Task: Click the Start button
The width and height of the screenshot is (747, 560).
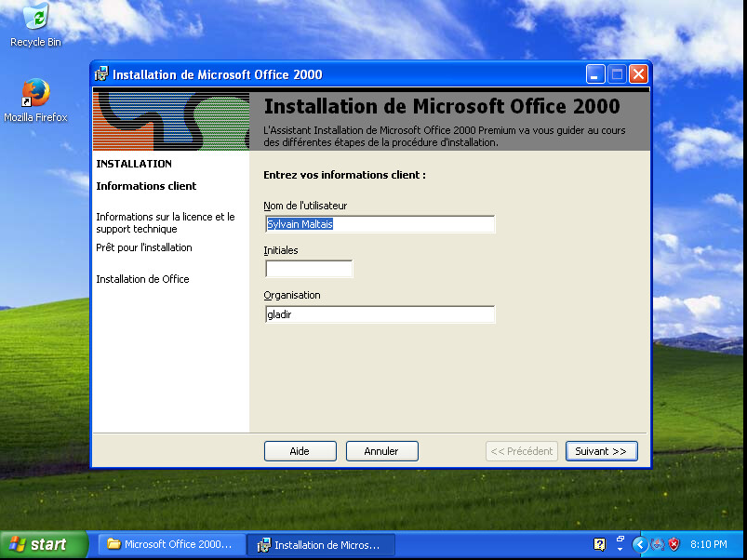Action: tap(44, 544)
